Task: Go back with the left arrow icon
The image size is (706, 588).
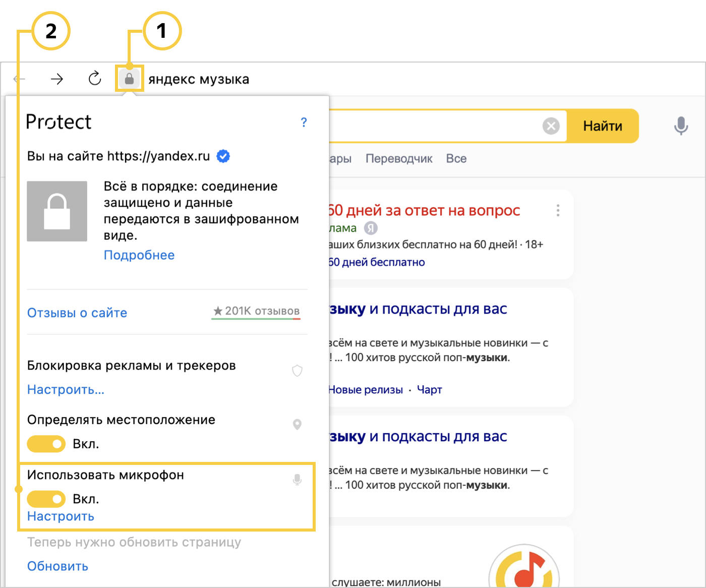Action: (x=19, y=79)
